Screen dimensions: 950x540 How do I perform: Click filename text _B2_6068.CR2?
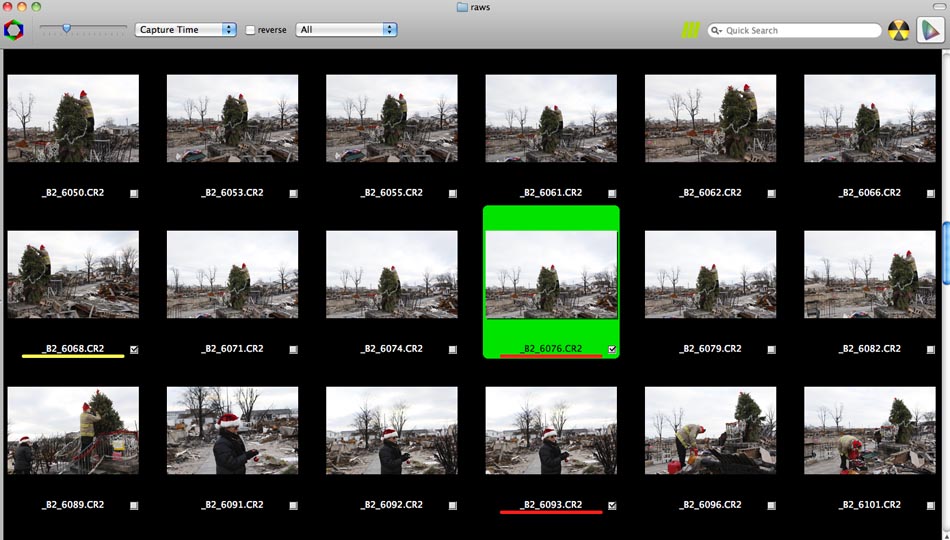73,348
